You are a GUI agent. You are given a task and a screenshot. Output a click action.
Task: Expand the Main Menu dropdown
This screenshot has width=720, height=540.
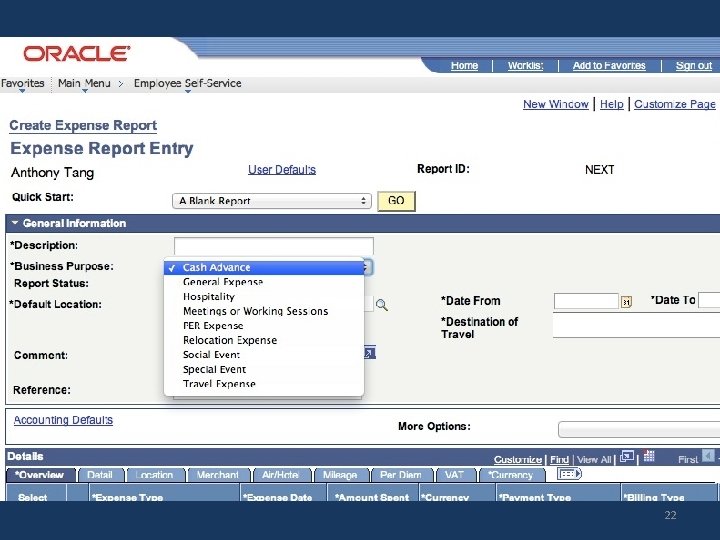pos(84,84)
